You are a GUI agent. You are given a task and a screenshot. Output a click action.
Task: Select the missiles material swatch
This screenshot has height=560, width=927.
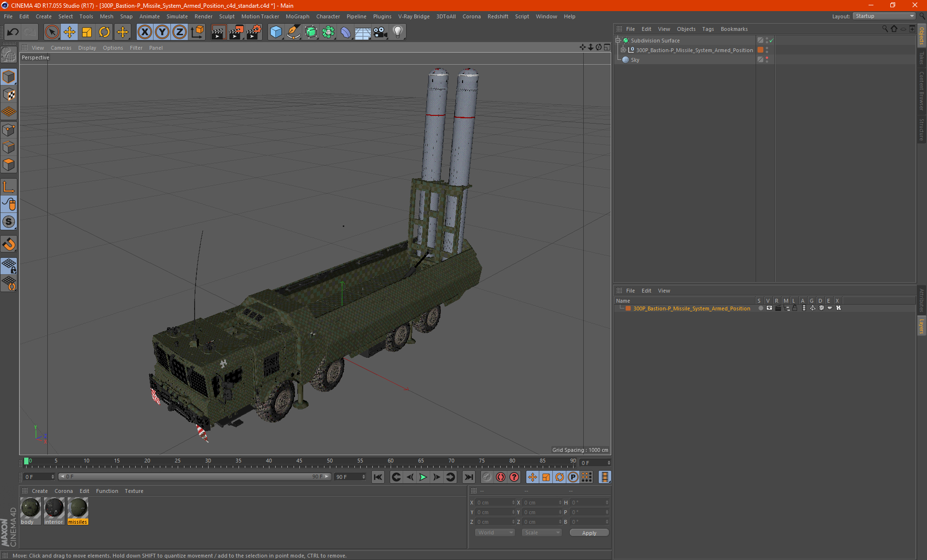point(78,508)
